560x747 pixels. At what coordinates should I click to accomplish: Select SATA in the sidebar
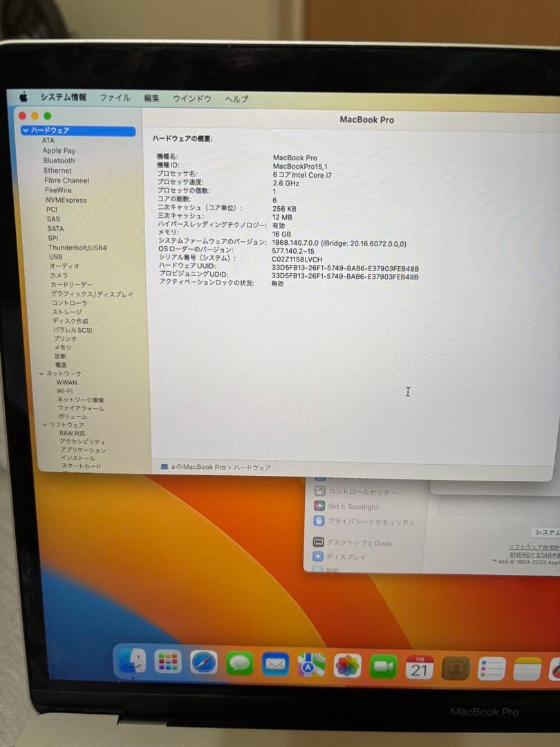pos(56,229)
